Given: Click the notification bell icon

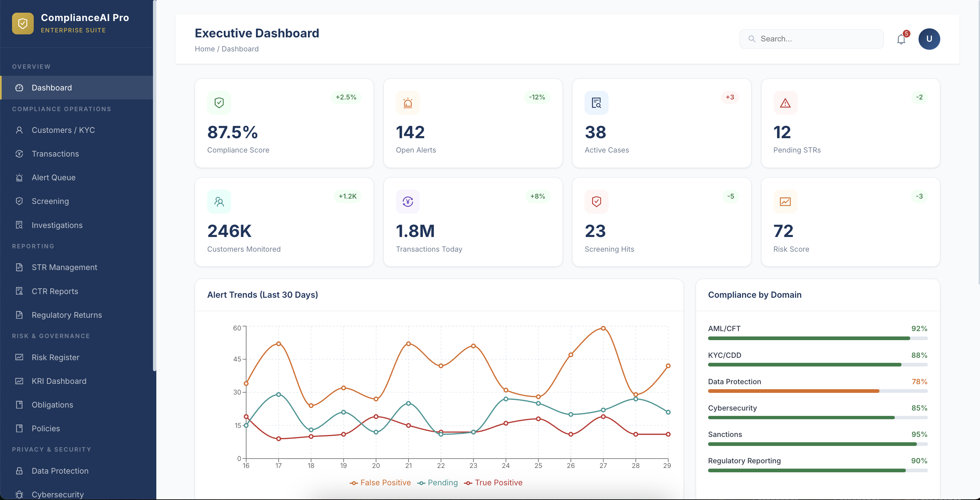Looking at the screenshot, I should click(x=901, y=39).
